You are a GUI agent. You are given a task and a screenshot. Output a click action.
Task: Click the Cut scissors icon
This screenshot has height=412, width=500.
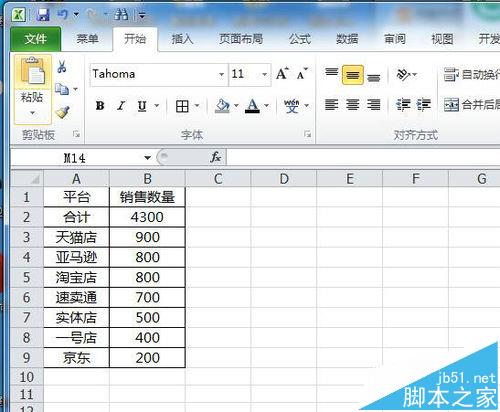click(x=62, y=67)
